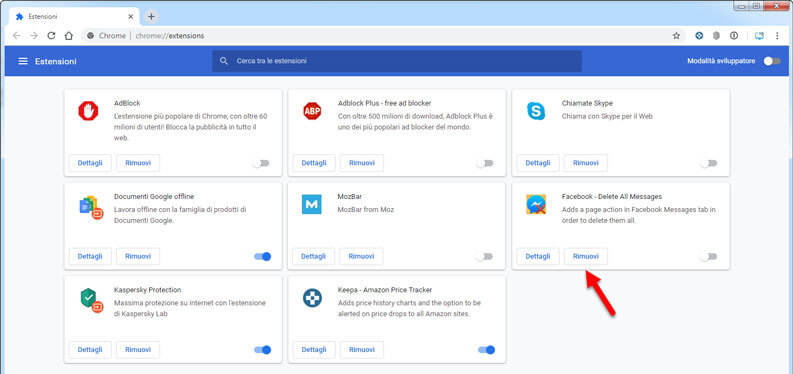This screenshot has width=793, height=374.
Task: Enable the AdBlock extension toggle
Action: (261, 163)
